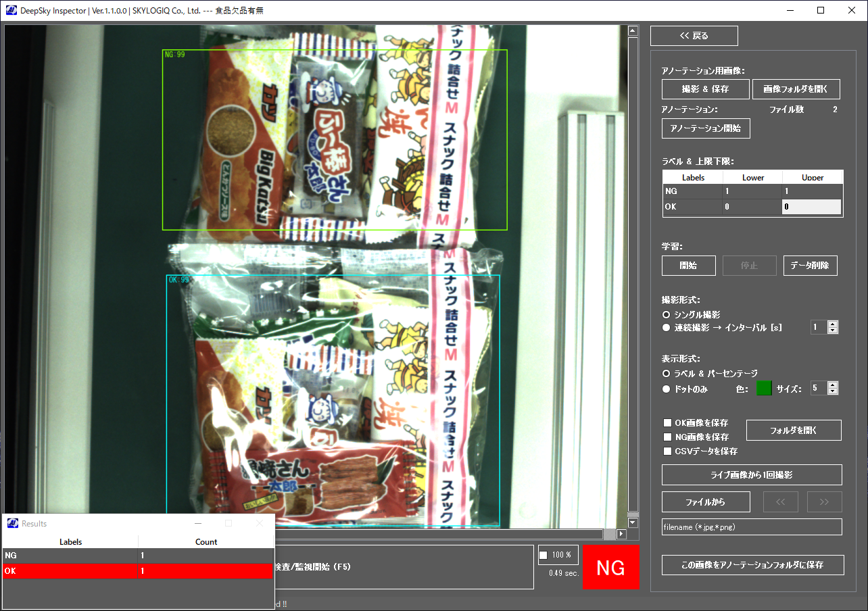Click the image scroll up arrow
The image size is (868, 611).
click(633, 31)
